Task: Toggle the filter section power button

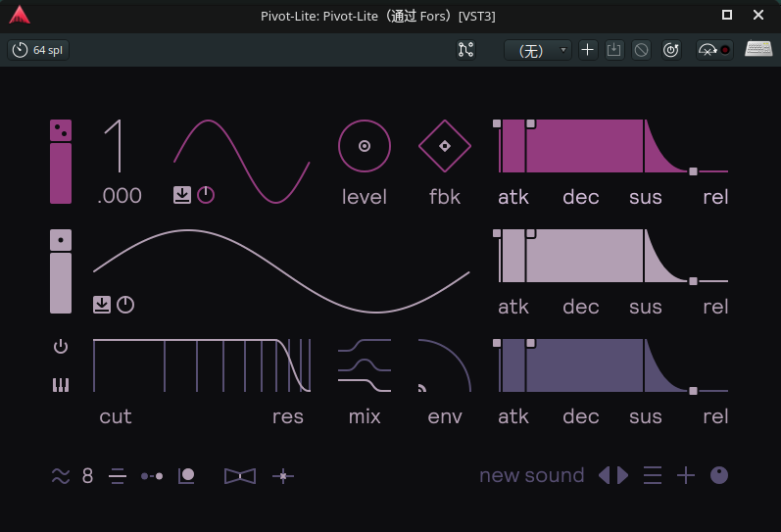Action: 61,346
